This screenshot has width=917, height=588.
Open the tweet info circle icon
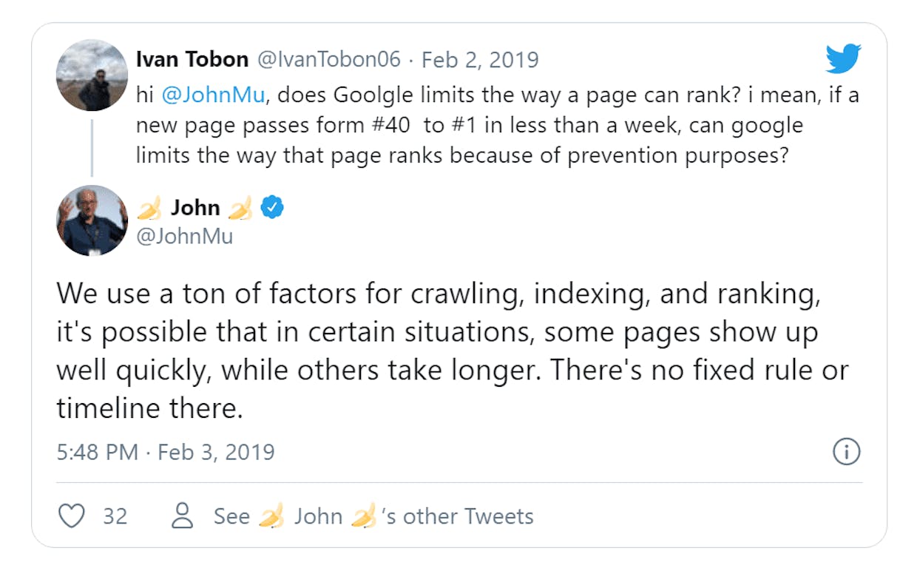point(846,451)
